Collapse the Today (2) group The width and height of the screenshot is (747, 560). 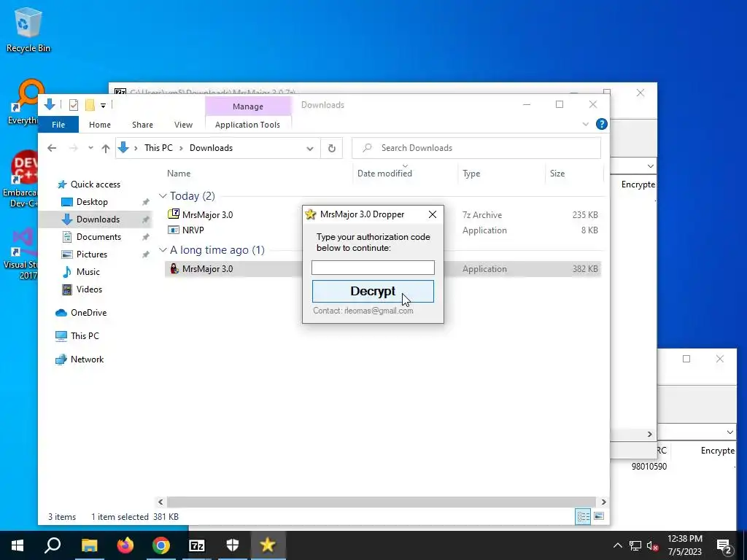[x=163, y=196]
